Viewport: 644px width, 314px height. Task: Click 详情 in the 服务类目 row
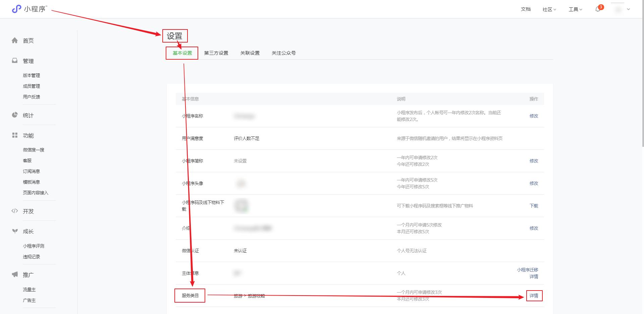[x=534, y=296]
